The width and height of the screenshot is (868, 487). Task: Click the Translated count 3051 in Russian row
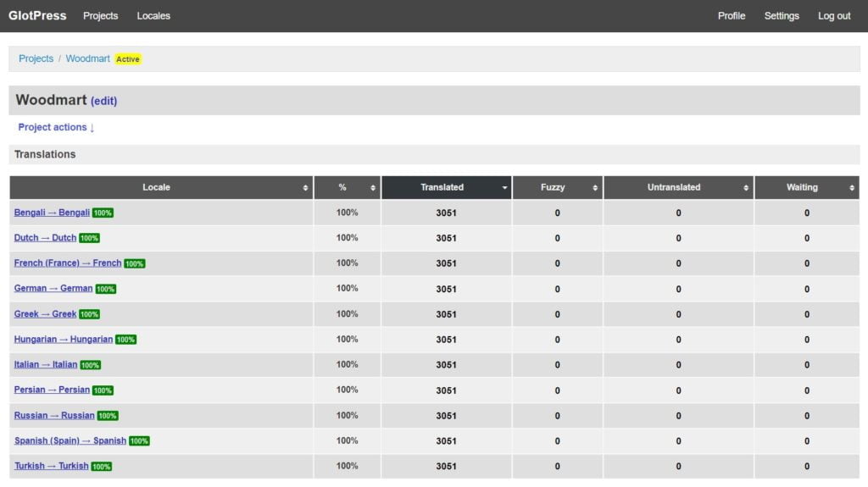click(446, 416)
